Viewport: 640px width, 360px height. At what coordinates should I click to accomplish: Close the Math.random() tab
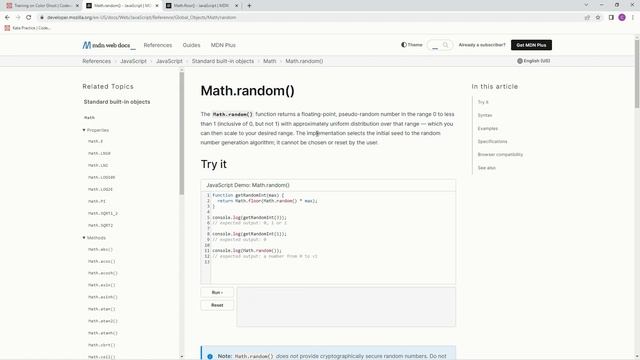pyautogui.click(x=157, y=6)
